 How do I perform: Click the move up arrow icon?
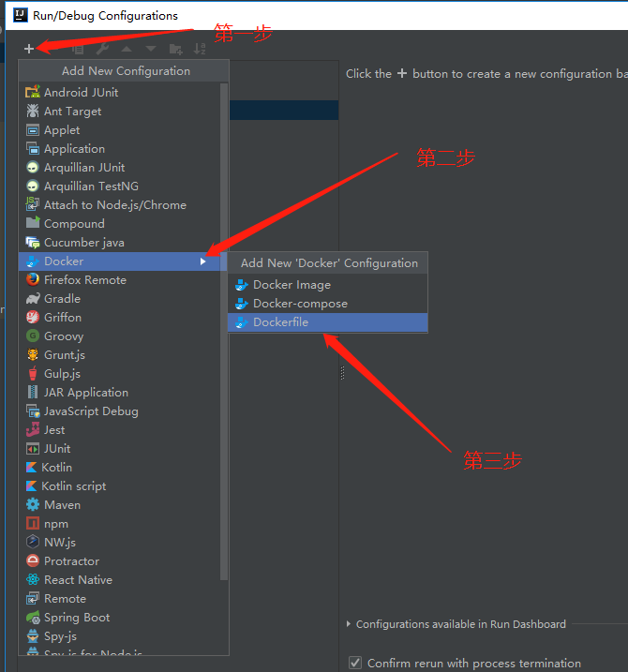127,49
